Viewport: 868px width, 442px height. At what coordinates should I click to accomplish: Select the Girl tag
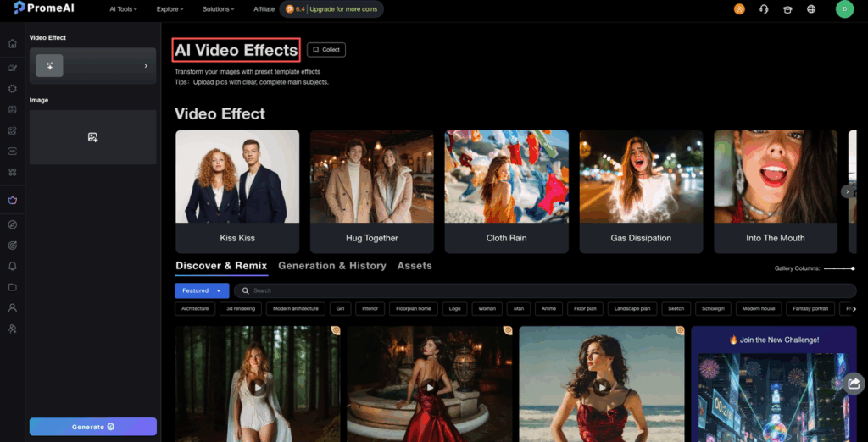click(x=340, y=309)
